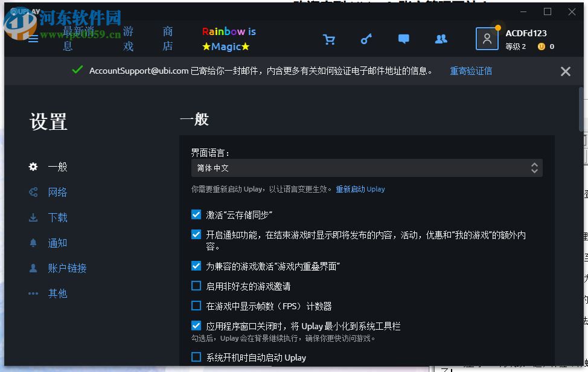Switch to the 游戏 menu
Viewport: 588px width, 372px height.
[127, 39]
